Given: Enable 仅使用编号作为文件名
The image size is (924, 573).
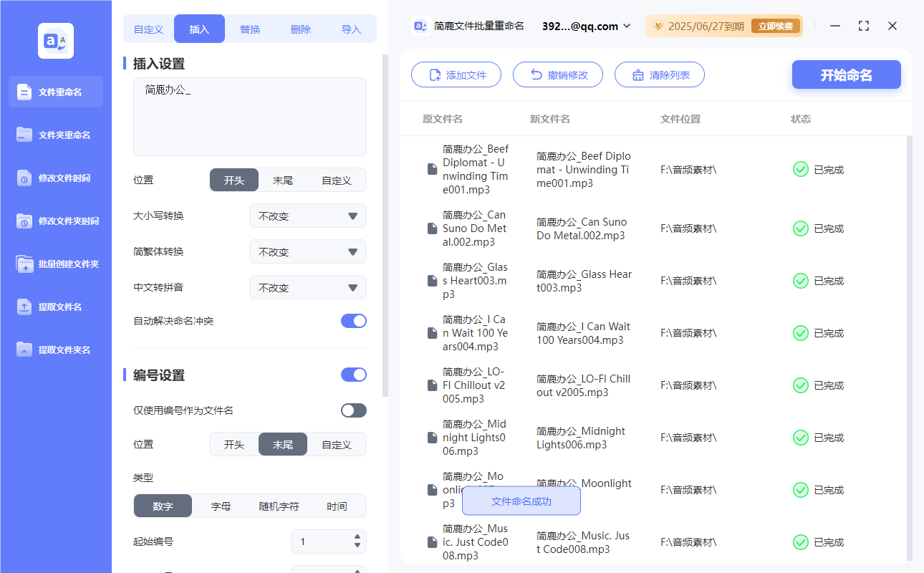Looking at the screenshot, I should (353, 410).
